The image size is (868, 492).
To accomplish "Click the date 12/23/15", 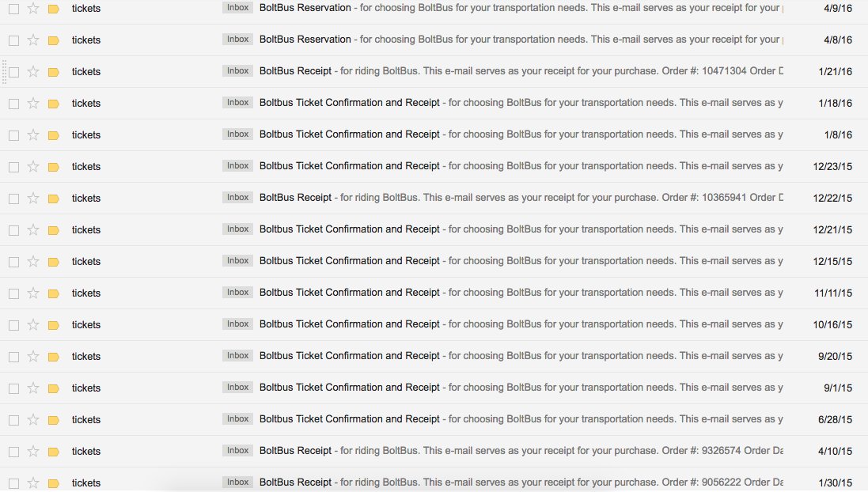I will 832,167.
